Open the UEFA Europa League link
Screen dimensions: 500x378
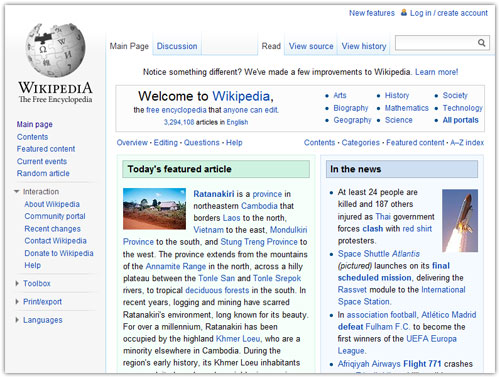(x=431, y=339)
